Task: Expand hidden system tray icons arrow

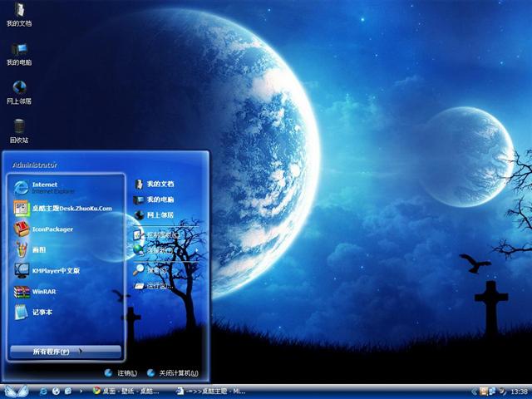Action: click(x=472, y=391)
